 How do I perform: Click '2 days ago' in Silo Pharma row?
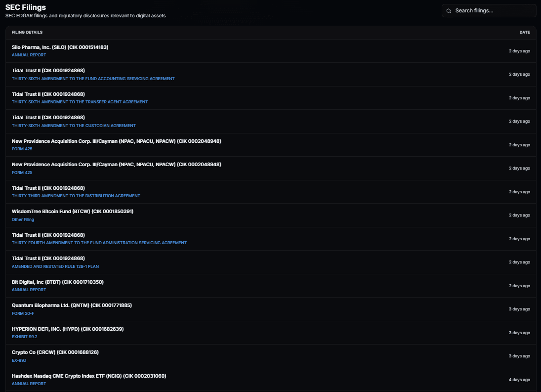(519, 51)
